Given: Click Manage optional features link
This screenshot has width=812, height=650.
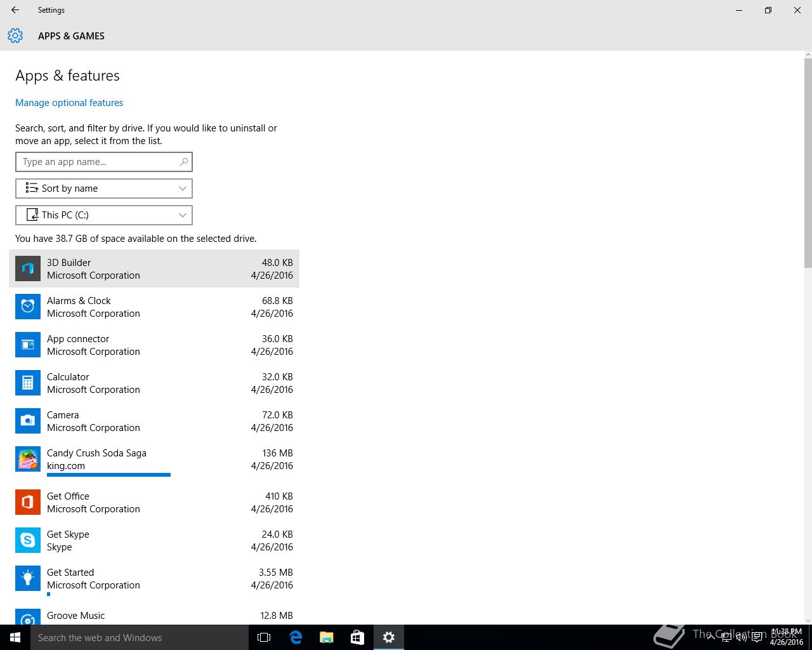Looking at the screenshot, I should tap(69, 103).
